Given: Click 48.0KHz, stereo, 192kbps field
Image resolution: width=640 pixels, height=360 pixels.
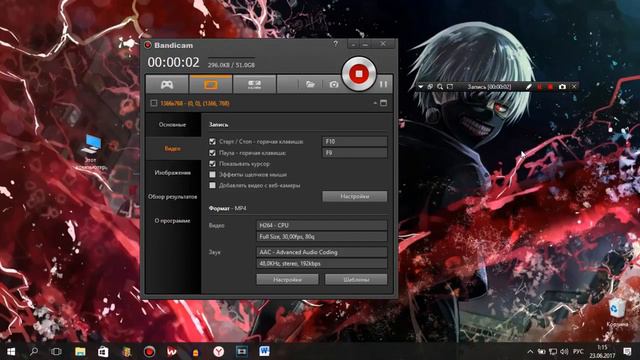Looking at the screenshot, I should point(322,264).
